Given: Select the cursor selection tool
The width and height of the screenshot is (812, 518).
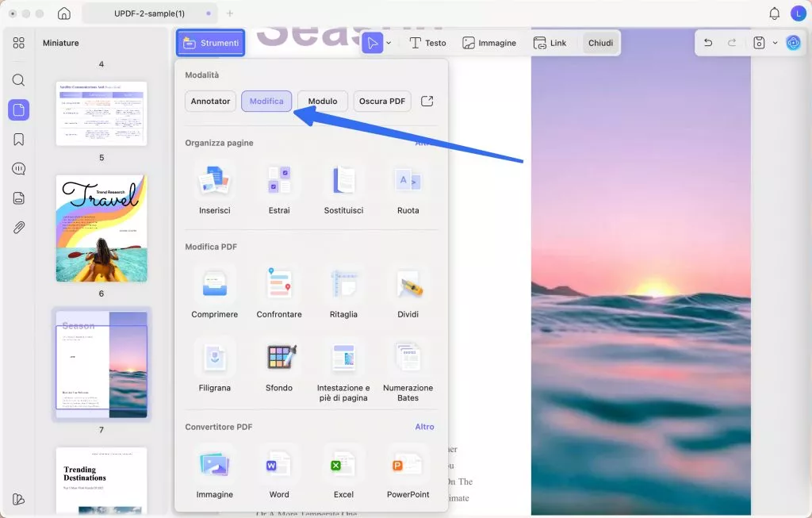Looking at the screenshot, I should (x=373, y=43).
